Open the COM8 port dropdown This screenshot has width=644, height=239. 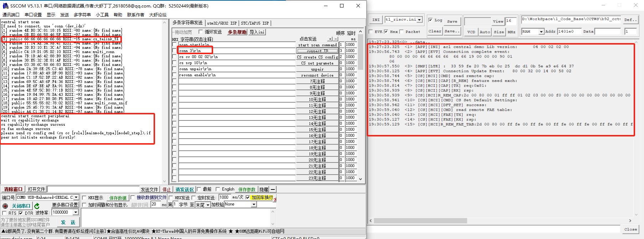click(76, 197)
